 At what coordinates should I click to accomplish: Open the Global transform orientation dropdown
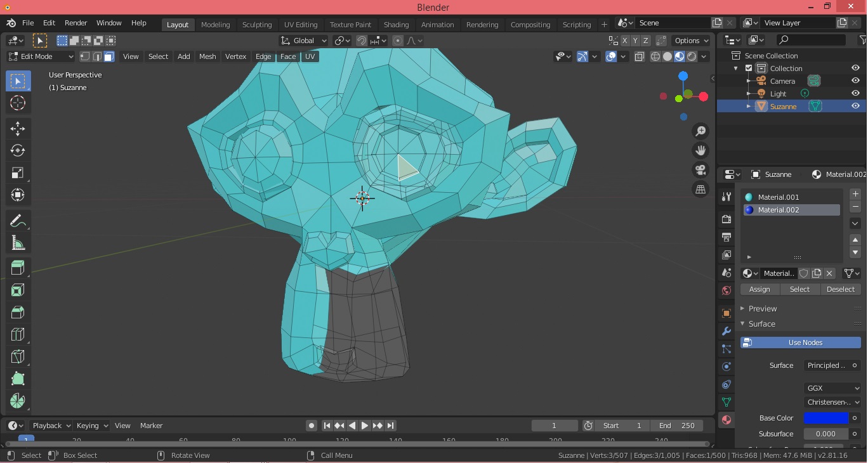[303, 41]
